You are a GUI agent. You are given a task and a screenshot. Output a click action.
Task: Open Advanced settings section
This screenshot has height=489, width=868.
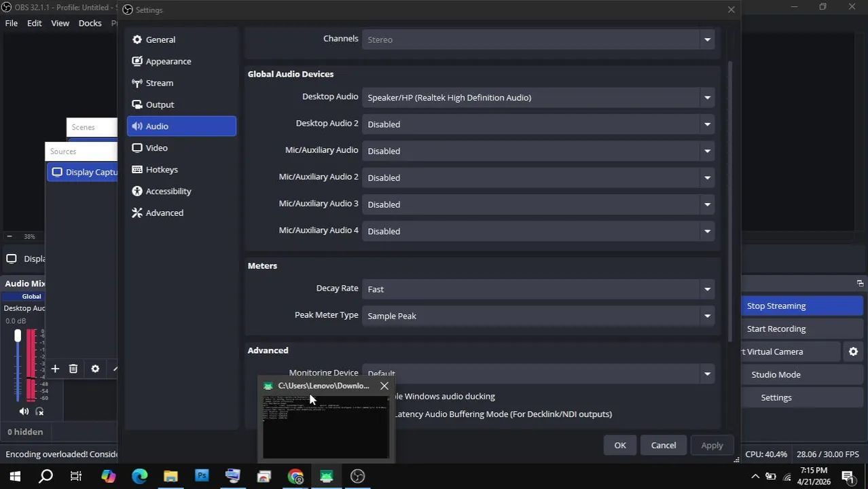pyautogui.click(x=181, y=213)
